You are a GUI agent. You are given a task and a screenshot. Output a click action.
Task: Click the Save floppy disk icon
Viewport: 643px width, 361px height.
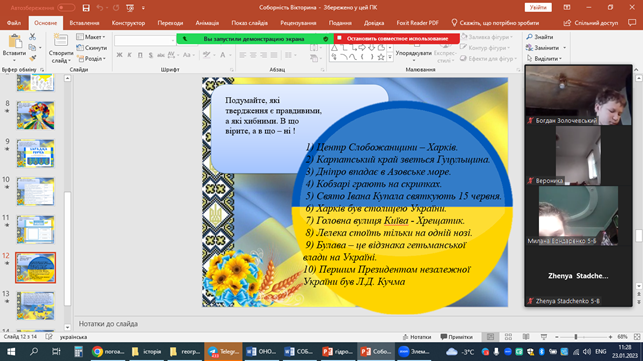coord(86,8)
